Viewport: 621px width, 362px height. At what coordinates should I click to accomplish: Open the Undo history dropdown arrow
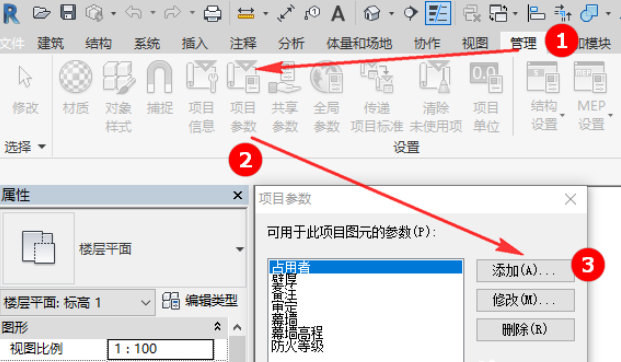(x=152, y=13)
